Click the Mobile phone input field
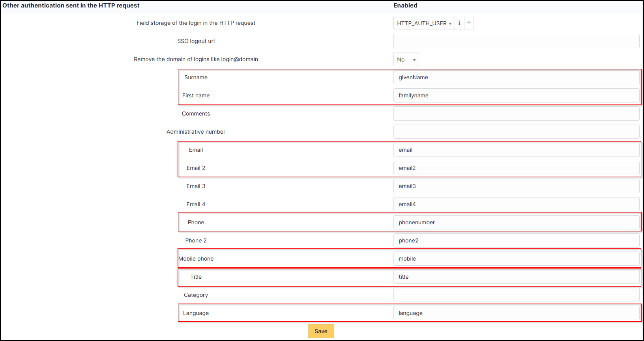The height and width of the screenshot is (341, 644). click(x=516, y=259)
